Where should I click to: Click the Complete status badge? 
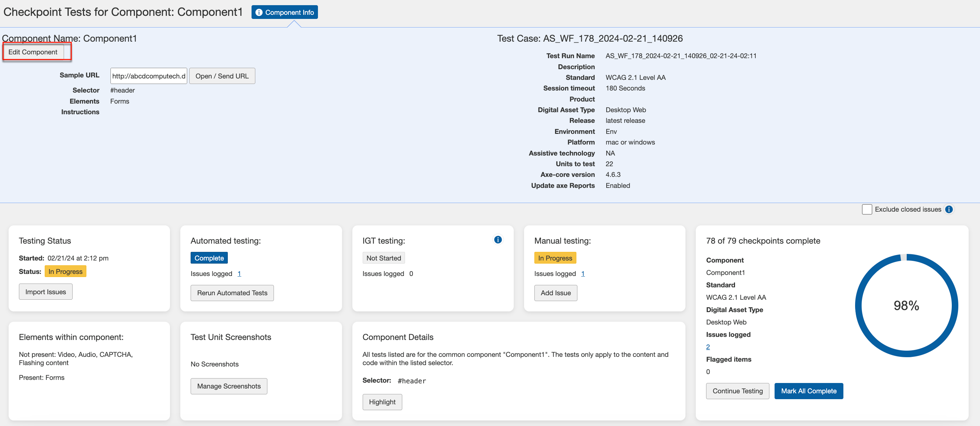pyautogui.click(x=209, y=258)
